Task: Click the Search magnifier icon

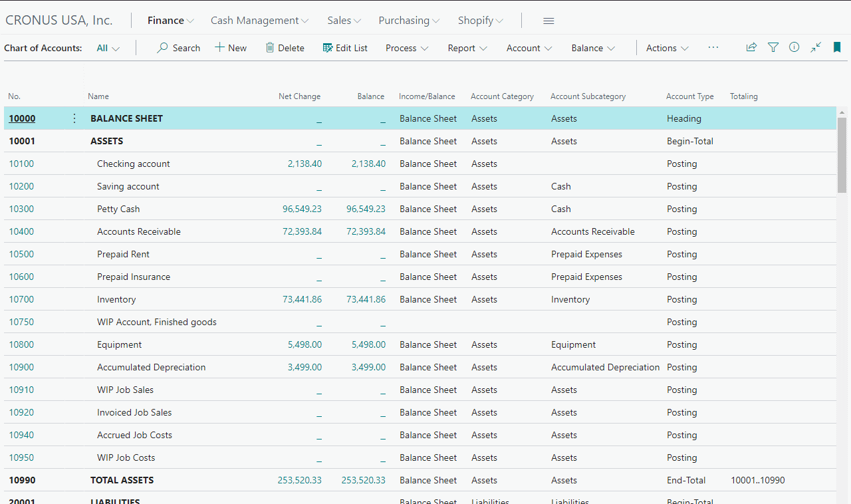Action: pyautogui.click(x=163, y=48)
